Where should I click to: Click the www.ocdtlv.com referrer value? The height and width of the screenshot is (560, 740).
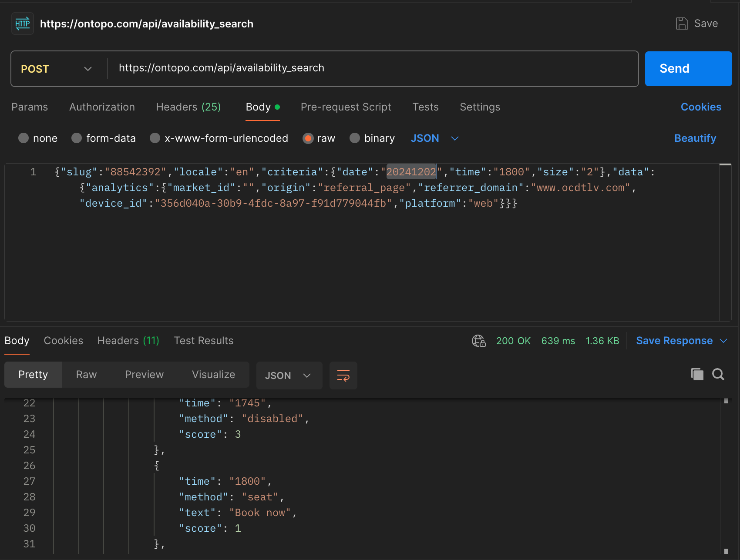coord(581,188)
